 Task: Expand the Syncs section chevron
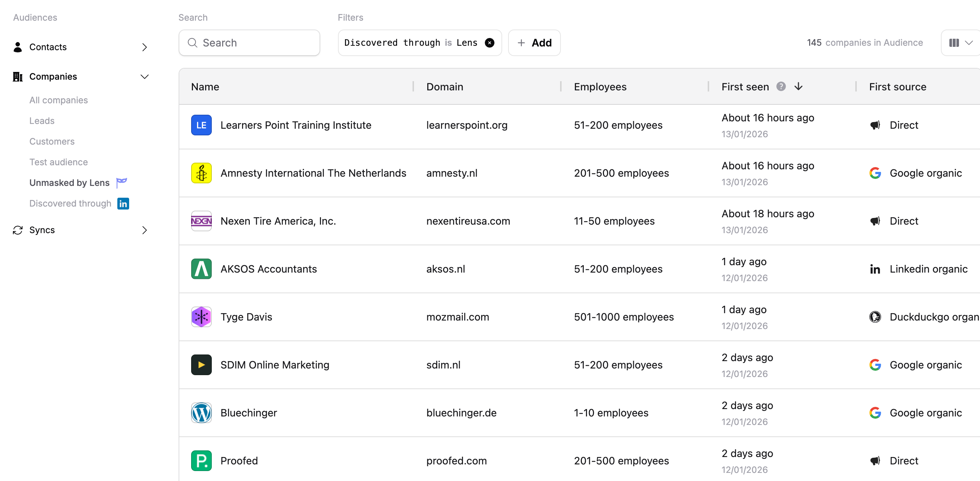145,230
